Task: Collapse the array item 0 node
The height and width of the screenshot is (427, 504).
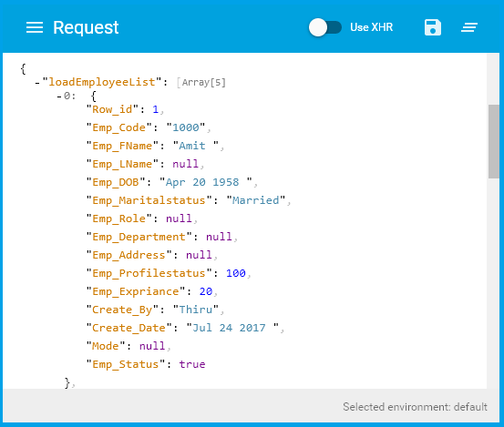Action: point(59,97)
